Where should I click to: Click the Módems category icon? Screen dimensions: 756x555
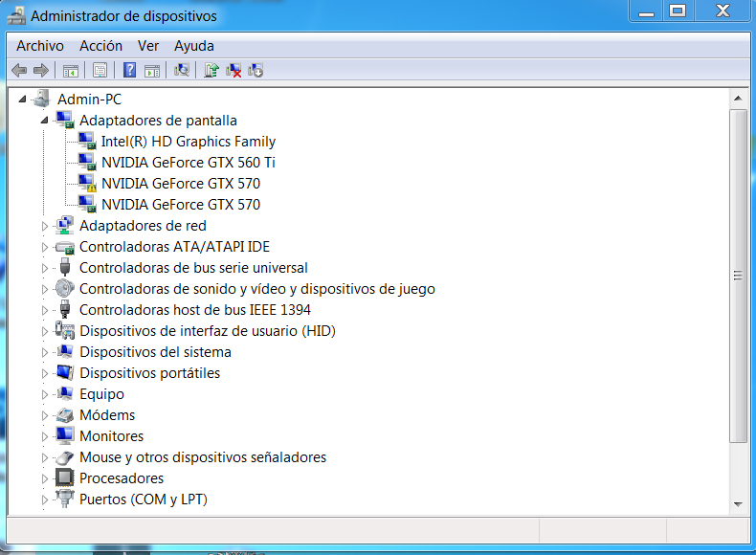[x=65, y=414]
